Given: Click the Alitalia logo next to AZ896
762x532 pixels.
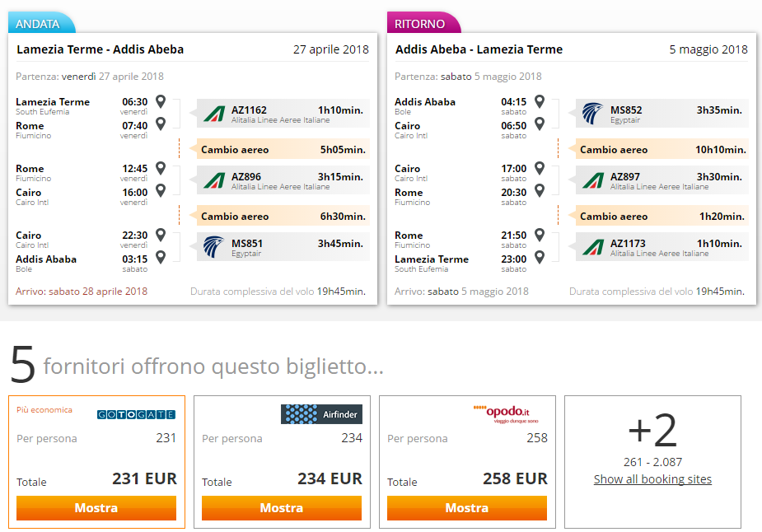Looking at the screenshot, I should 214,180.
